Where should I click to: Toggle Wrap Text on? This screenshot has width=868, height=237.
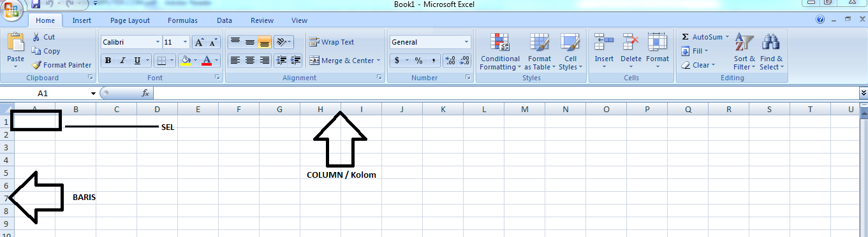coord(332,42)
